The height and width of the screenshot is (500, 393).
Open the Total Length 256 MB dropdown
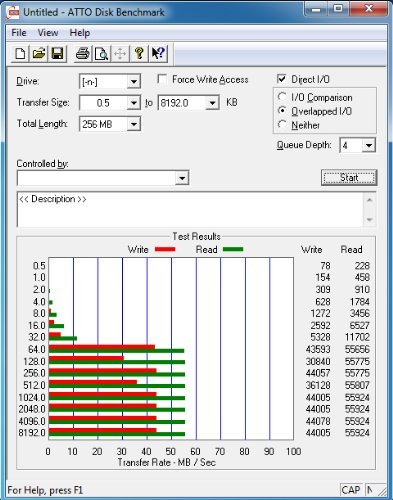tap(133, 124)
